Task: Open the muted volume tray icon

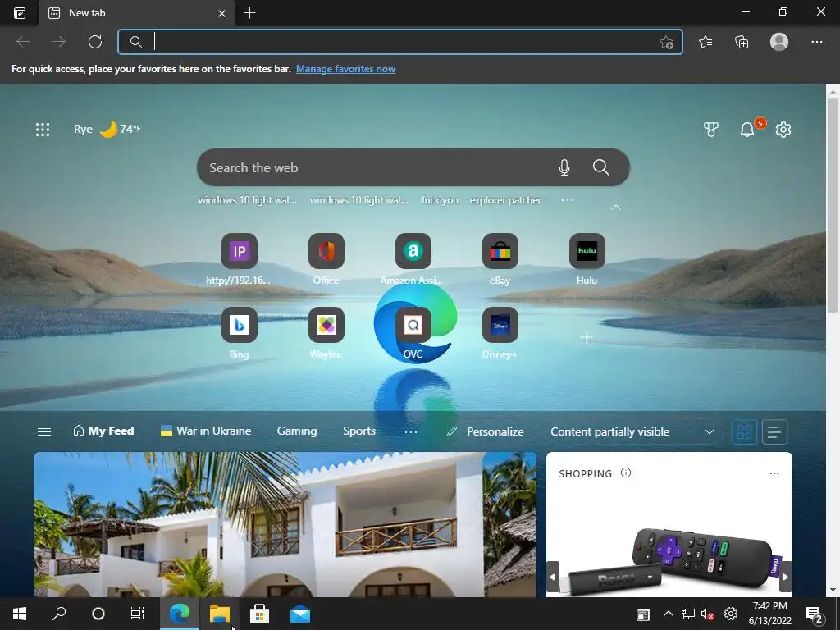Action: coord(708,614)
